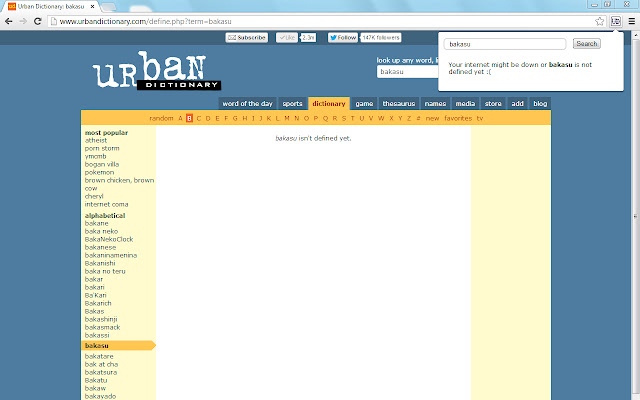Click the favorites link
Image resolution: width=640 pixels, height=400 pixels.
pyautogui.click(x=458, y=118)
